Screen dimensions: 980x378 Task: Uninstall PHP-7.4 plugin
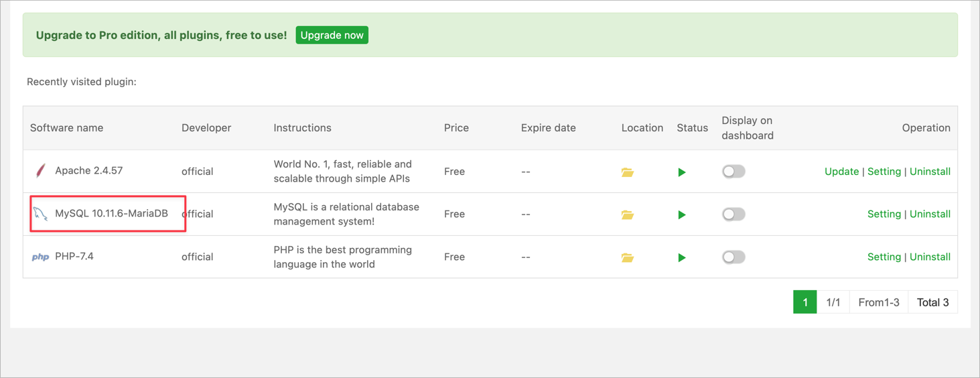930,257
